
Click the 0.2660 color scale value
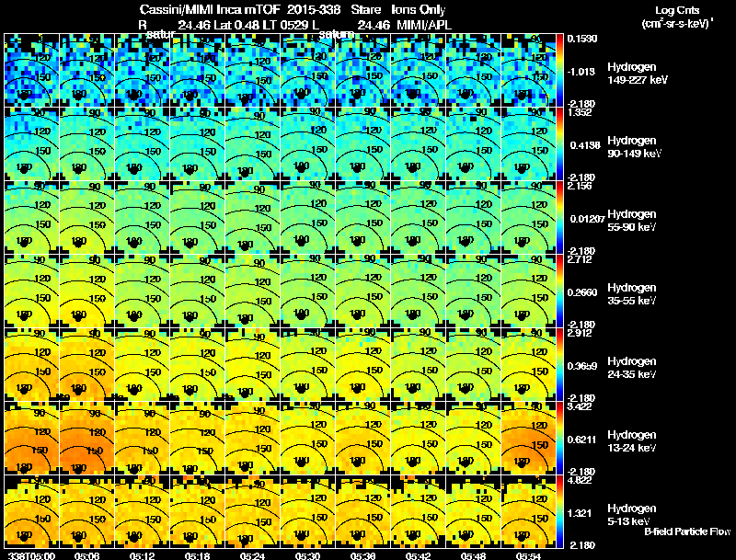[x=582, y=292]
